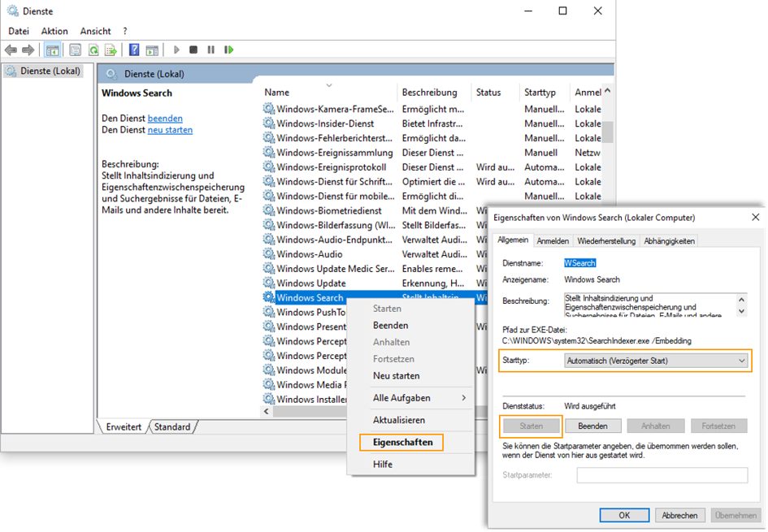Toggle the console tree pane toolbar icon
The height and width of the screenshot is (532, 768).
(x=52, y=50)
